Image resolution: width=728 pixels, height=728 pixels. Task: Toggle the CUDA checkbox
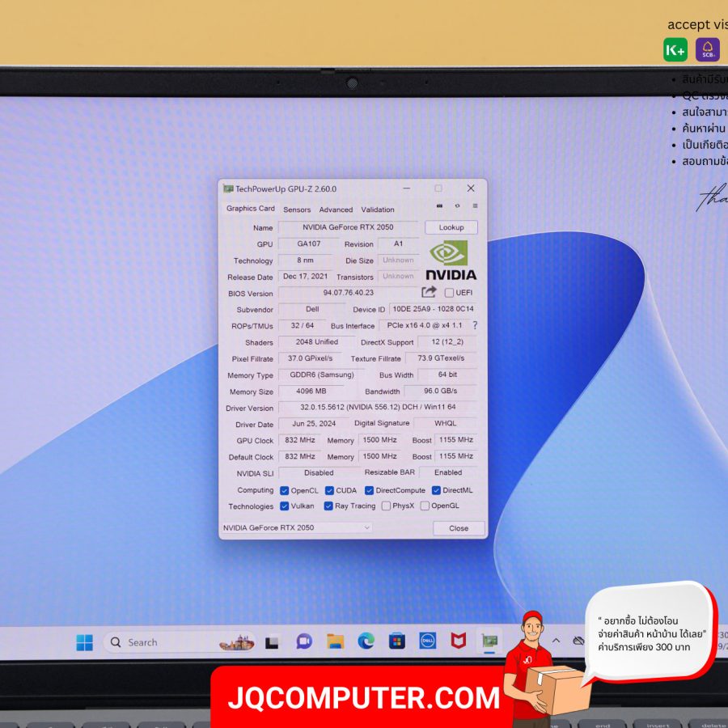point(330,491)
